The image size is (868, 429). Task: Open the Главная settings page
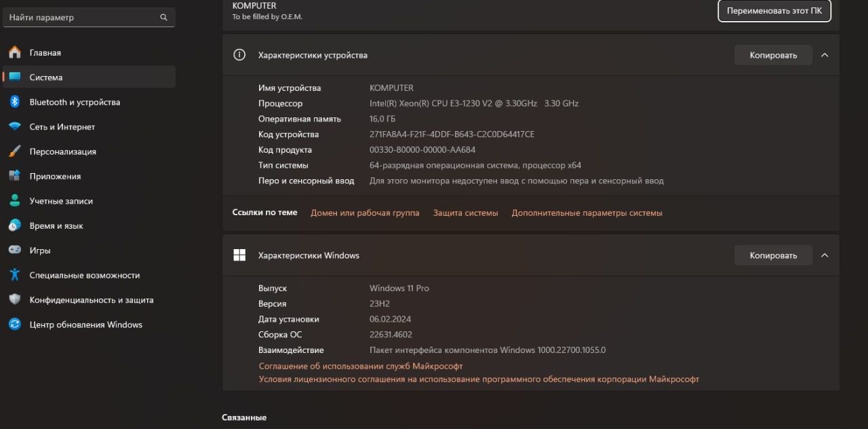click(89, 52)
